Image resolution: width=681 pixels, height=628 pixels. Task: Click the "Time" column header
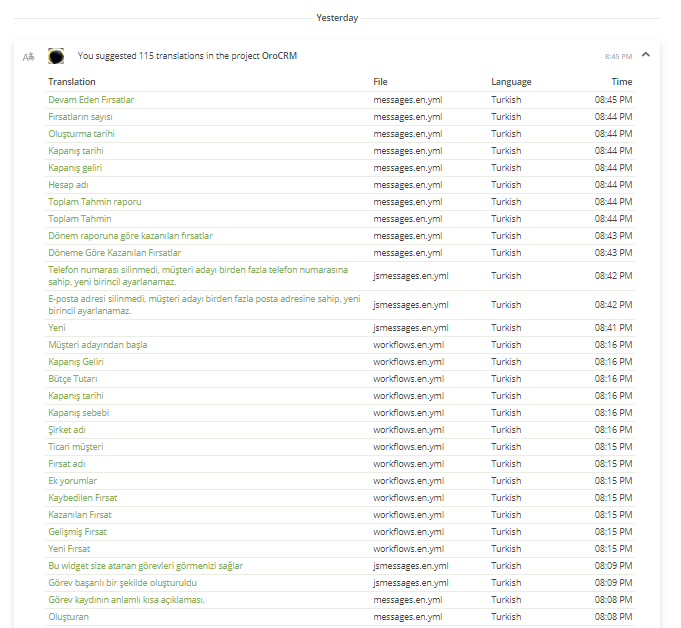pyautogui.click(x=621, y=82)
